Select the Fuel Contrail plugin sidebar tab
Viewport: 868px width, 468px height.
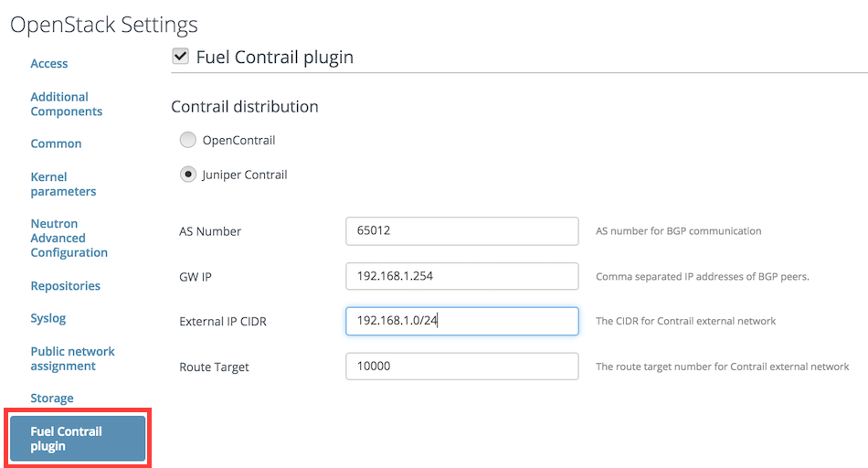[78, 439]
